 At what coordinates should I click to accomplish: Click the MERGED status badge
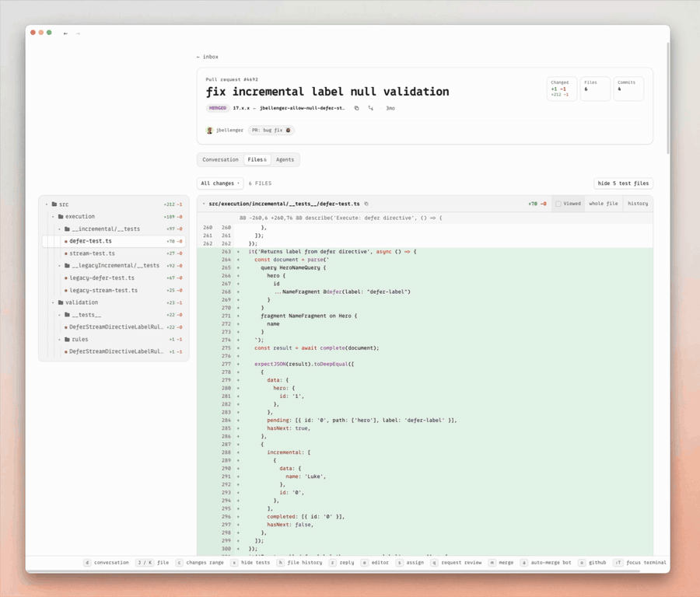pos(218,108)
